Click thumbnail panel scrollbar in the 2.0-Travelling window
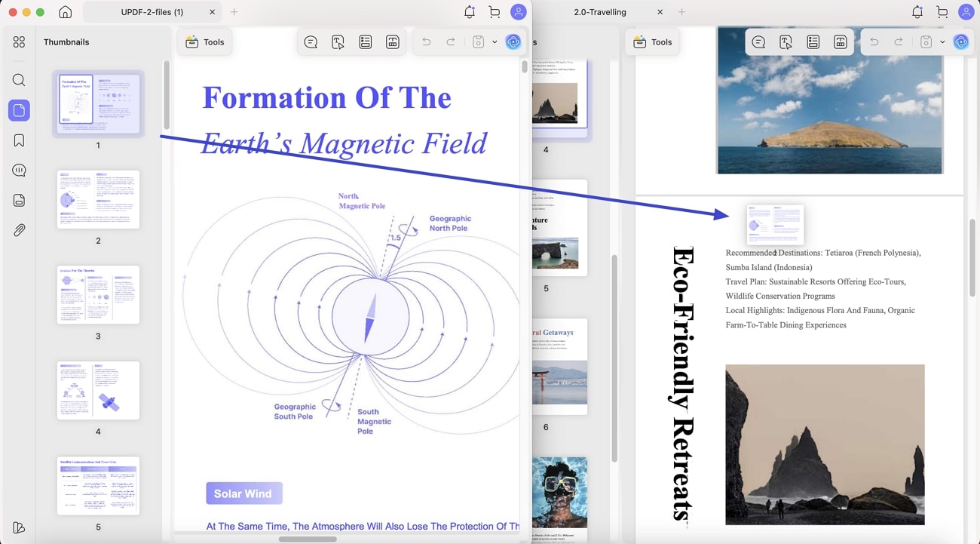Screen dimensions: 980x544 tap(614, 358)
